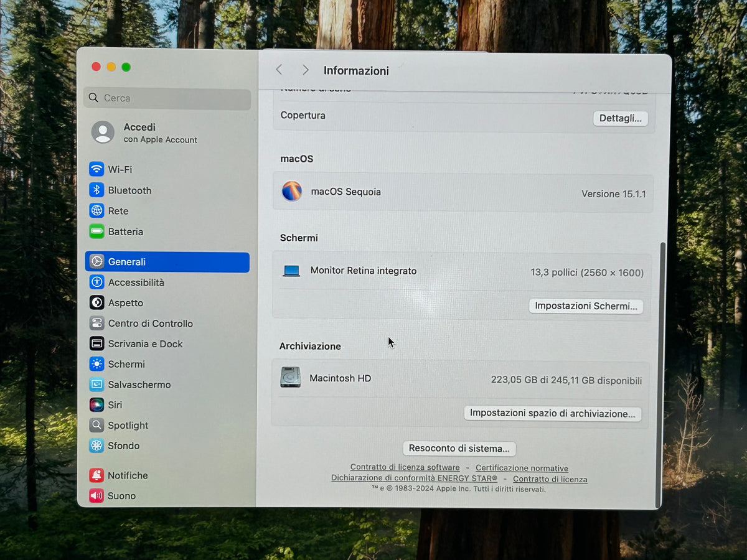The width and height of the screenshot is (747, 560).
Task: Open Suono via the speaker icon
Action: (96, 496)
